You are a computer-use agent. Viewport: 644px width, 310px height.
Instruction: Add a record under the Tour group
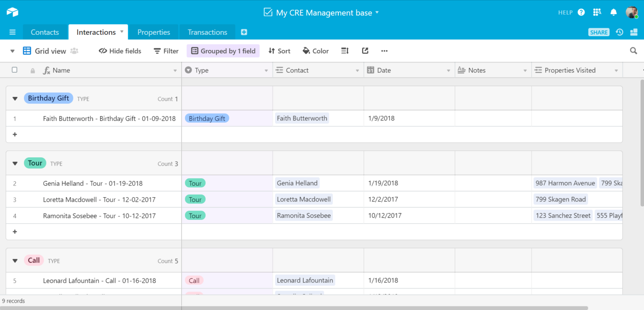[15, 232]
